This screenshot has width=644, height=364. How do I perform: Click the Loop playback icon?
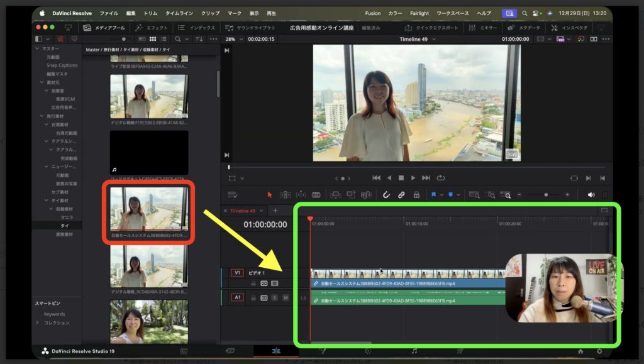point(441,178)
